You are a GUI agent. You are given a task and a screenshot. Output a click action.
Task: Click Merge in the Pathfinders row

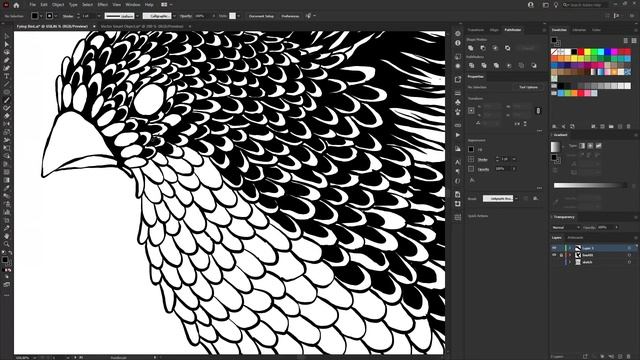pos(496,65)
